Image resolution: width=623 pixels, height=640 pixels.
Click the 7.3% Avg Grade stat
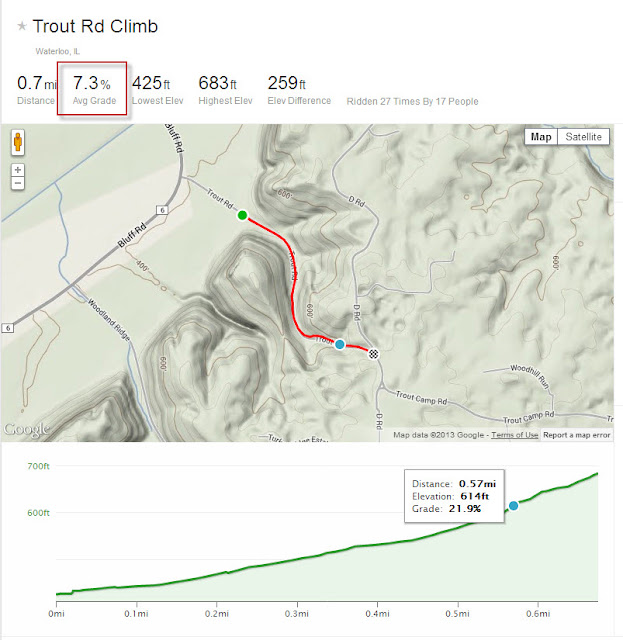(x=92, y=89)
